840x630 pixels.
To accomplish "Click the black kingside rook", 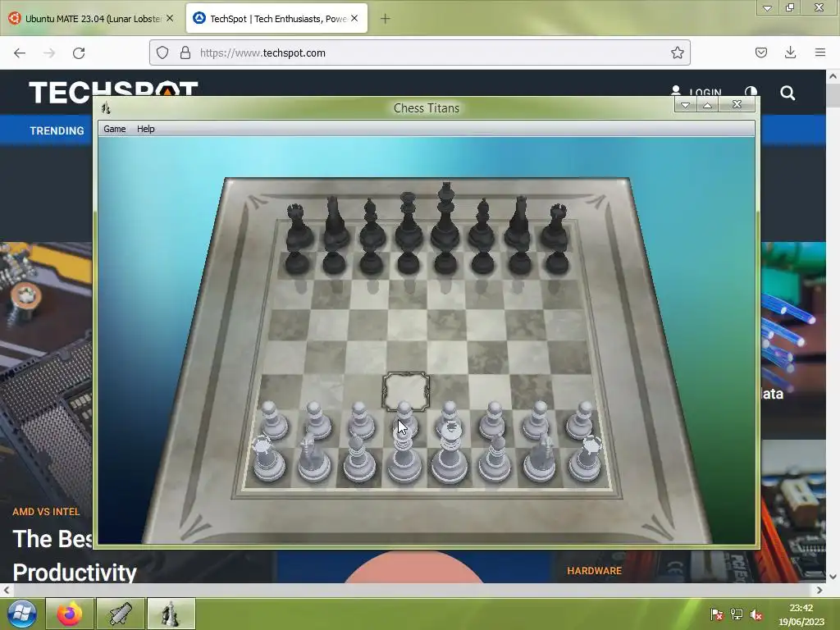I will tap(555, 228).
